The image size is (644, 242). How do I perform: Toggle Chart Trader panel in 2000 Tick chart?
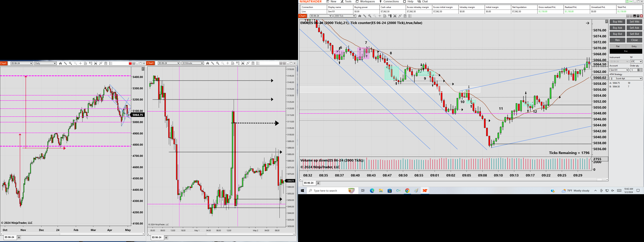pos(390,16)
